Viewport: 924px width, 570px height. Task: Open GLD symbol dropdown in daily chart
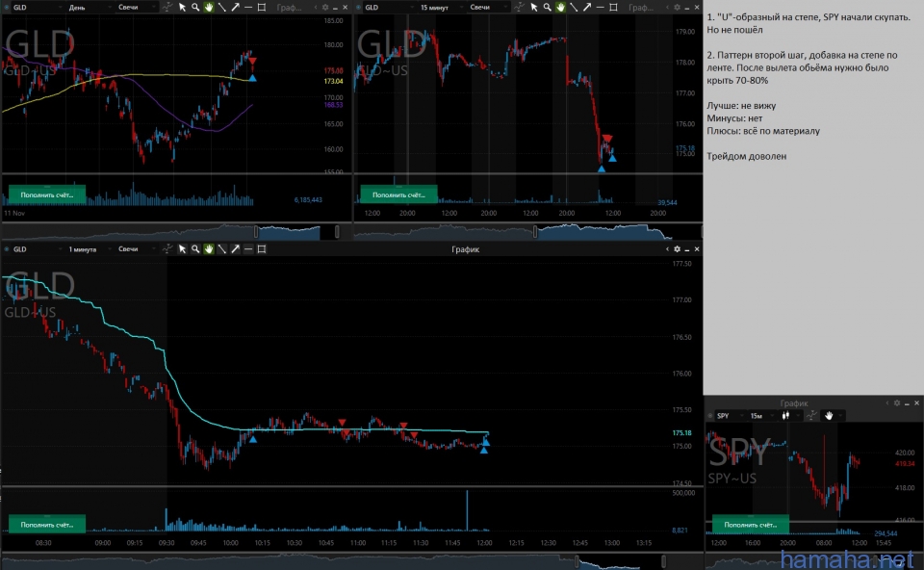pos(37,7)
